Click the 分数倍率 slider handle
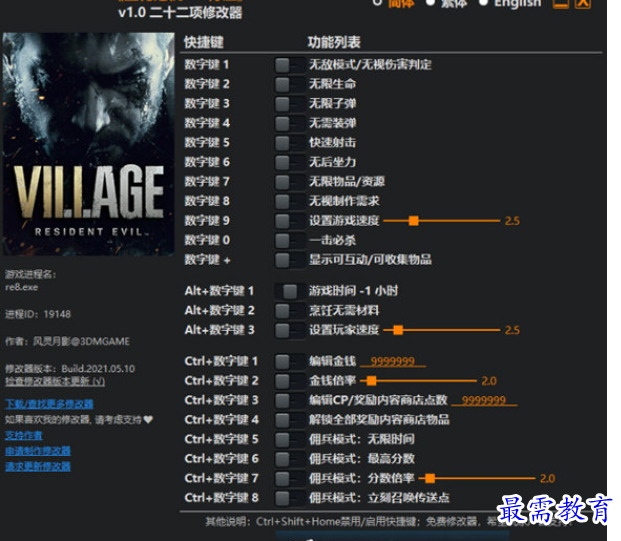This screenshot has height=541, width=621. tap(430, 478)
